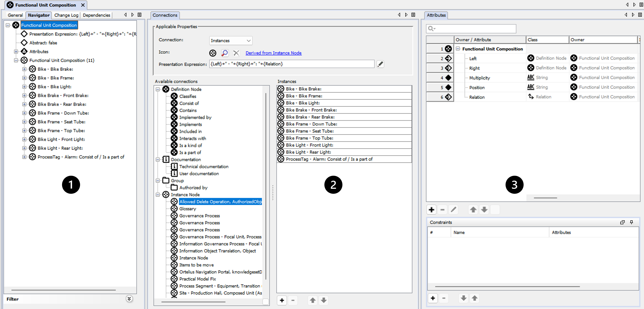The width and height of the screenshot is (644, 309).
Task: Click the pencil icon beside Presentation Expression
Action: click(380, 64)
